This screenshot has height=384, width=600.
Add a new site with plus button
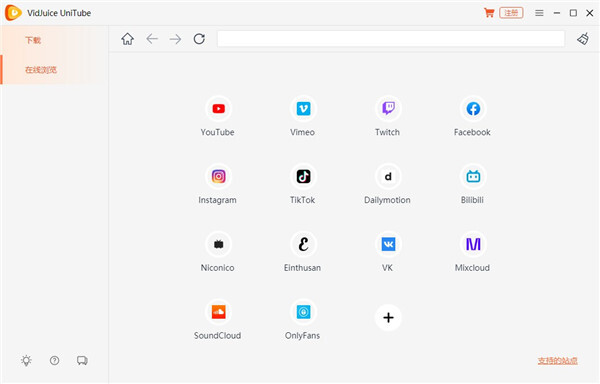[388, 317]
